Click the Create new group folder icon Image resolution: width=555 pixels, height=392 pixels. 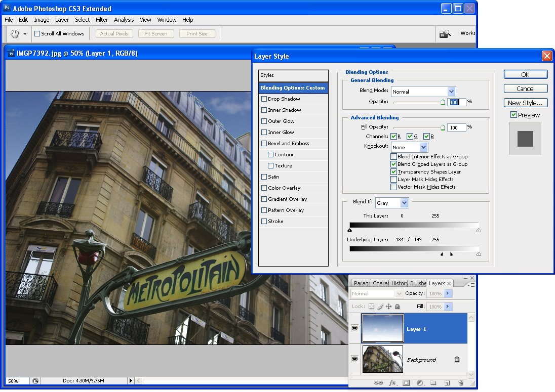433,383
